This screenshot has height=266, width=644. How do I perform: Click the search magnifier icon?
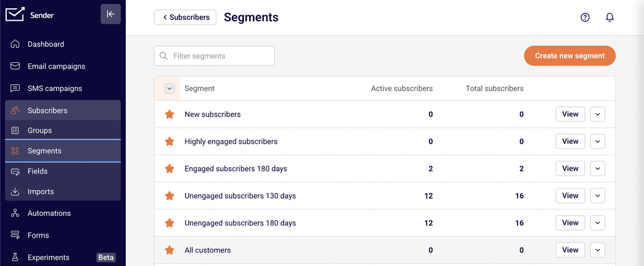tap(164, 56)
